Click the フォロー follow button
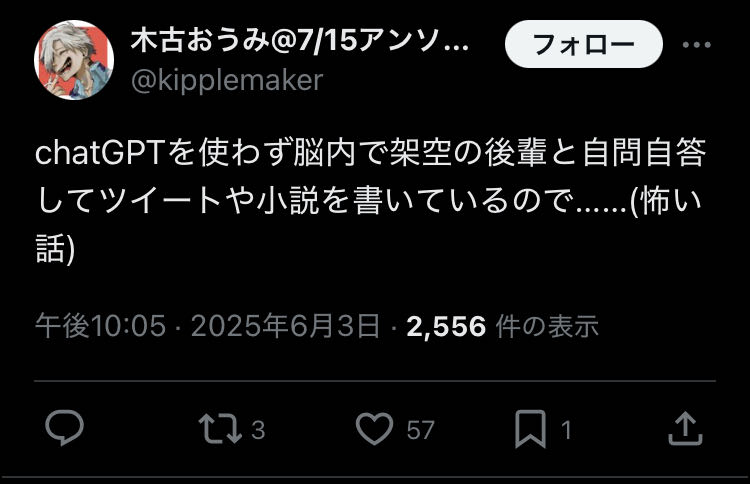 pos(584,44)
